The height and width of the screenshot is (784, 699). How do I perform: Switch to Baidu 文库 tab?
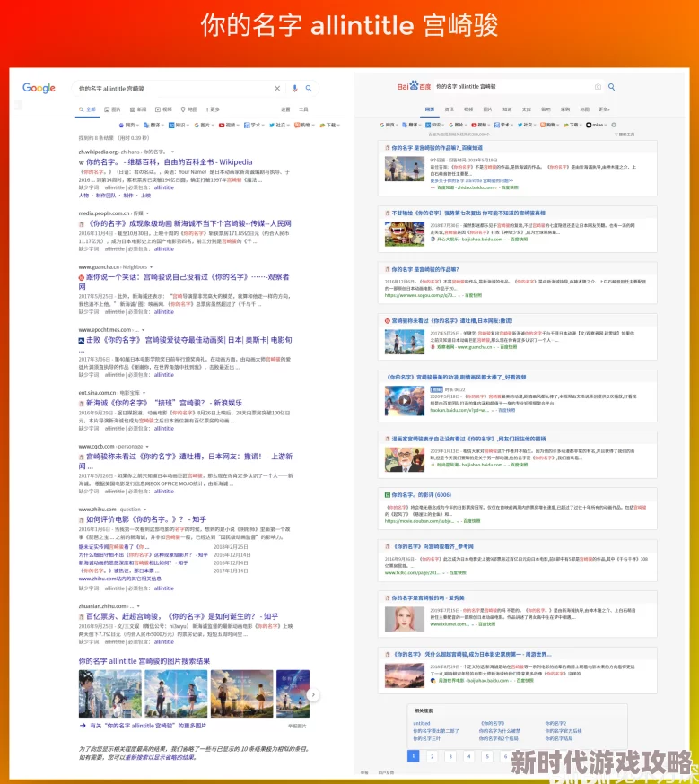click(527, 109)
